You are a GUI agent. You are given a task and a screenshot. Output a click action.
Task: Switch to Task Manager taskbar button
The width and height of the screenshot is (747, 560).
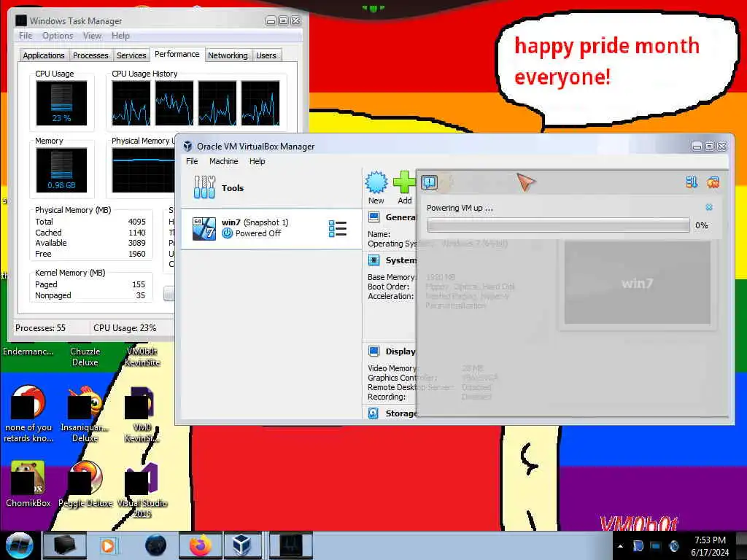point(290,545)
